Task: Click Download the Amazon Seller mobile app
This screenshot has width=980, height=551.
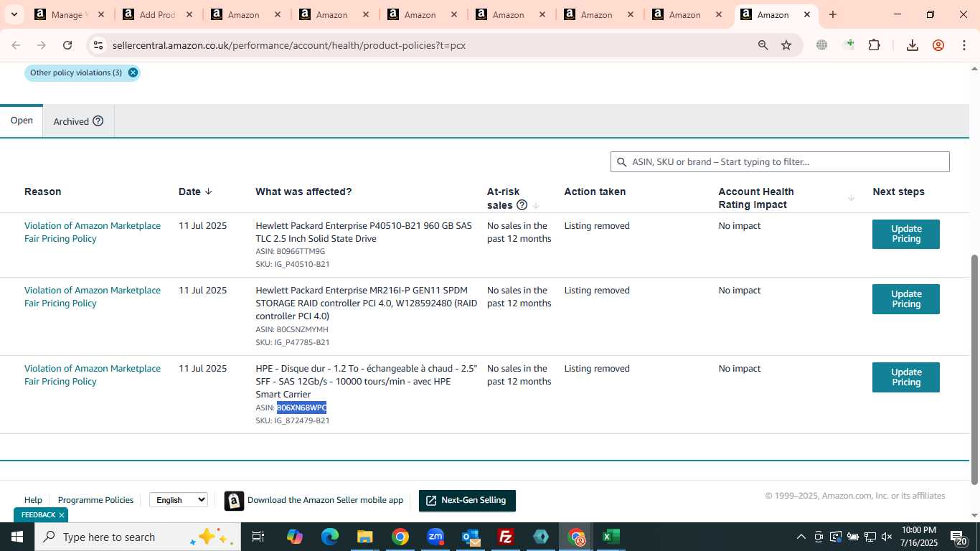Action: point(325,500)
